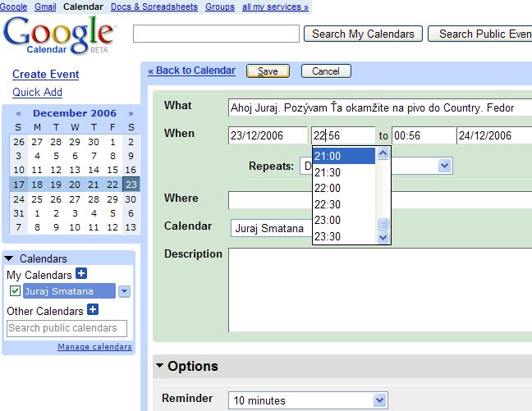
Task: Go to previous month in mini calendar
Action: tap(19, 113)
